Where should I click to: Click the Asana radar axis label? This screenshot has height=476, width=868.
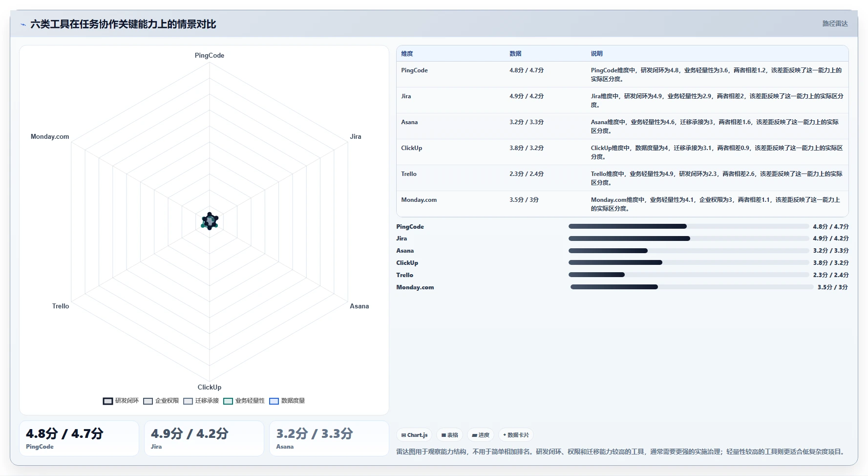[x=360, y=306]
